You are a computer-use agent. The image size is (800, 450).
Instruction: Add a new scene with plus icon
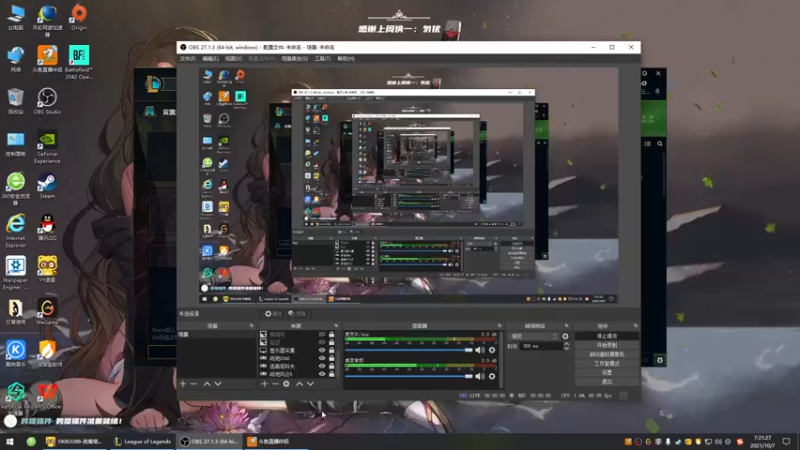[x=183, y=384]
